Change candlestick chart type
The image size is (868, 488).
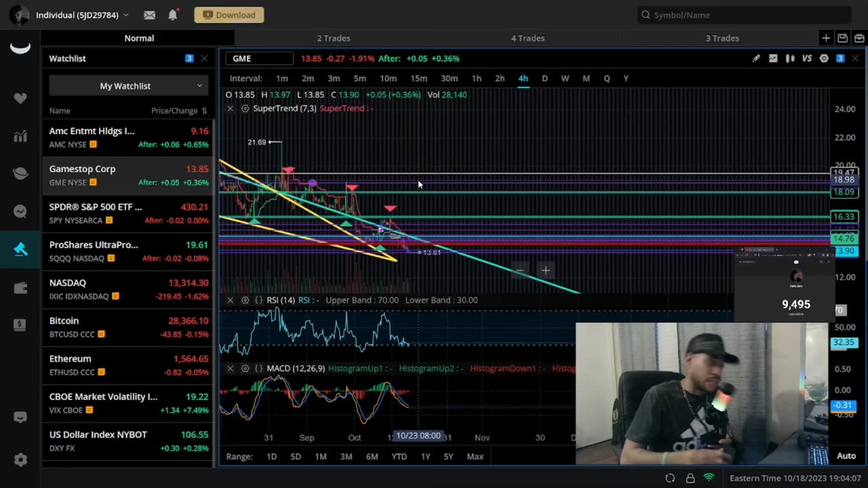[790, 58]
